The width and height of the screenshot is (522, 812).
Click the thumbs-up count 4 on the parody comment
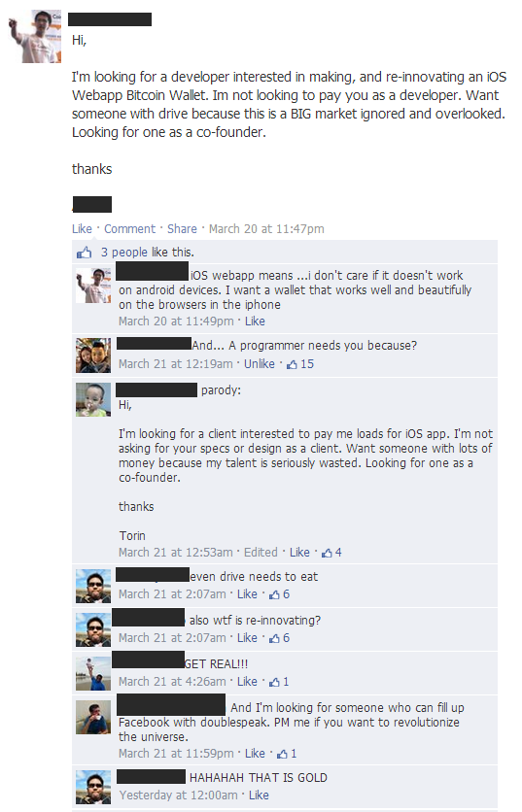click(338, 553)
